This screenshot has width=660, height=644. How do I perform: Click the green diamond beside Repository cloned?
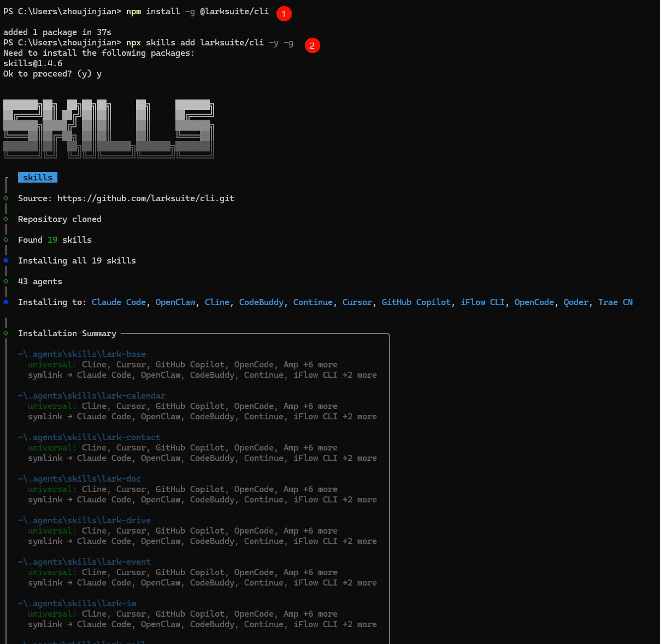tap(6, 219)
